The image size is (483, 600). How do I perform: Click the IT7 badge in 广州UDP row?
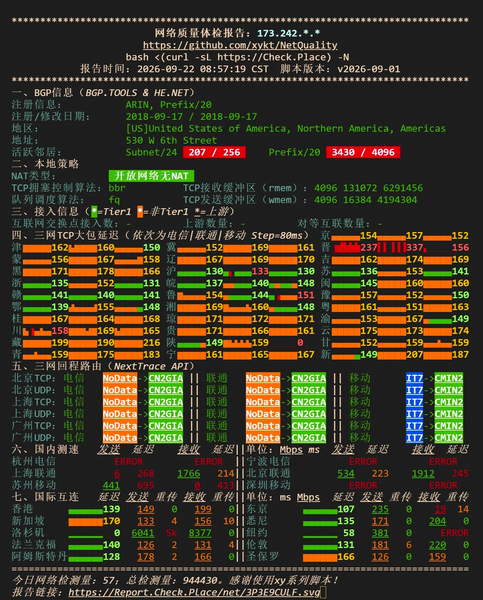pyautogui.click(x=414, y=437)
